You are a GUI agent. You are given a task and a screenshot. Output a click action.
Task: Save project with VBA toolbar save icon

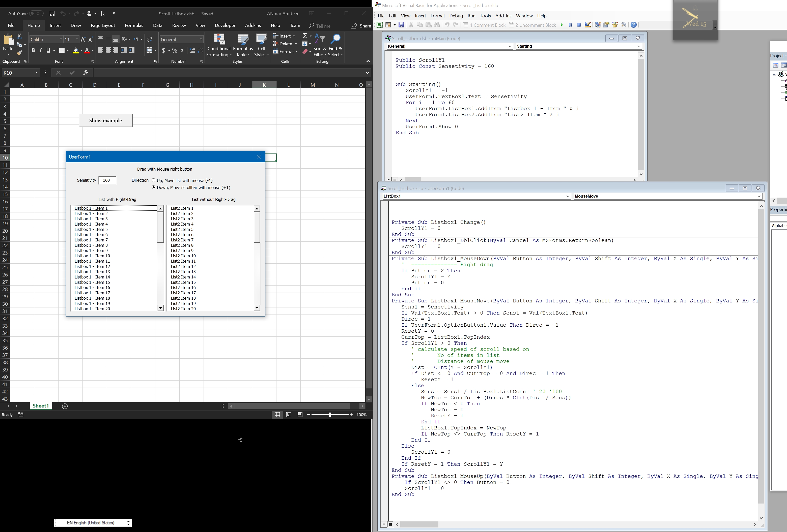(x=401, y=25)
